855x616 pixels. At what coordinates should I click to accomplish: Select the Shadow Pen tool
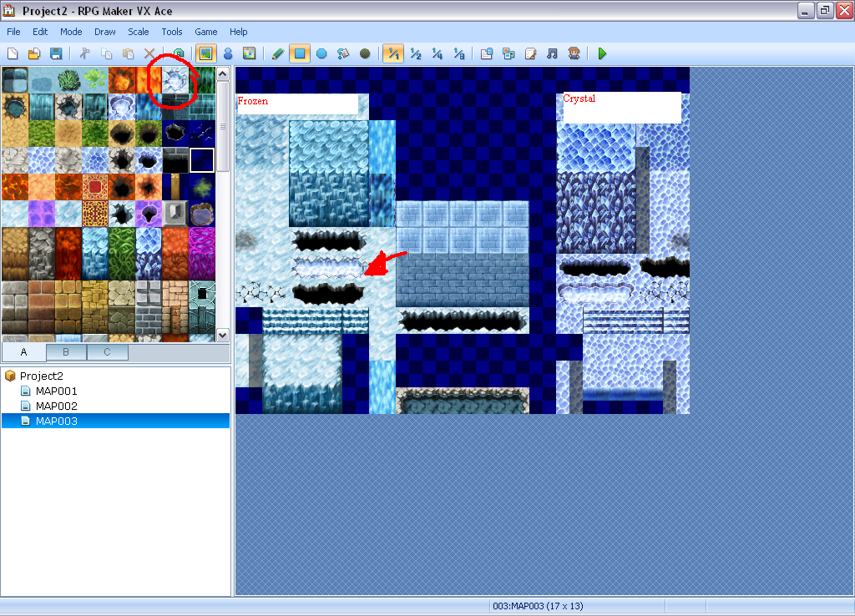tap(365, 53)
